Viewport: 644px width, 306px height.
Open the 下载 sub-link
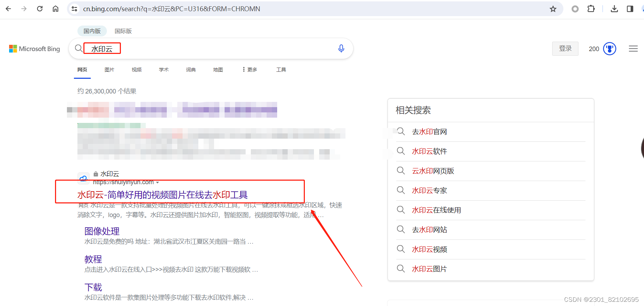[93, 287]
